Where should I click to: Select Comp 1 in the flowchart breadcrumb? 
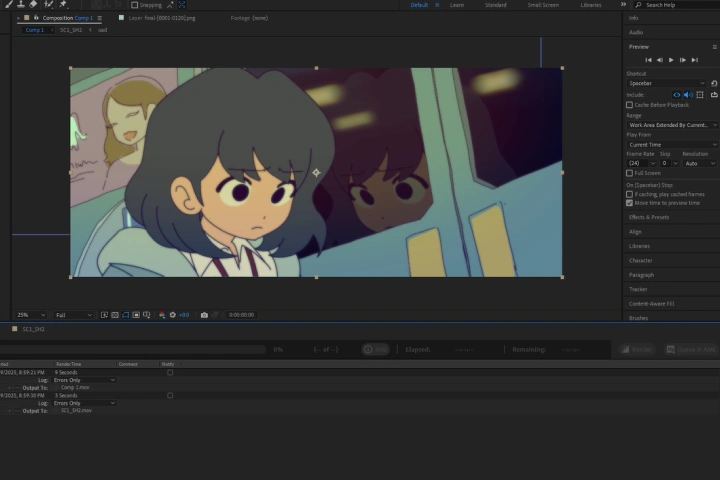(x=35, y=30)
